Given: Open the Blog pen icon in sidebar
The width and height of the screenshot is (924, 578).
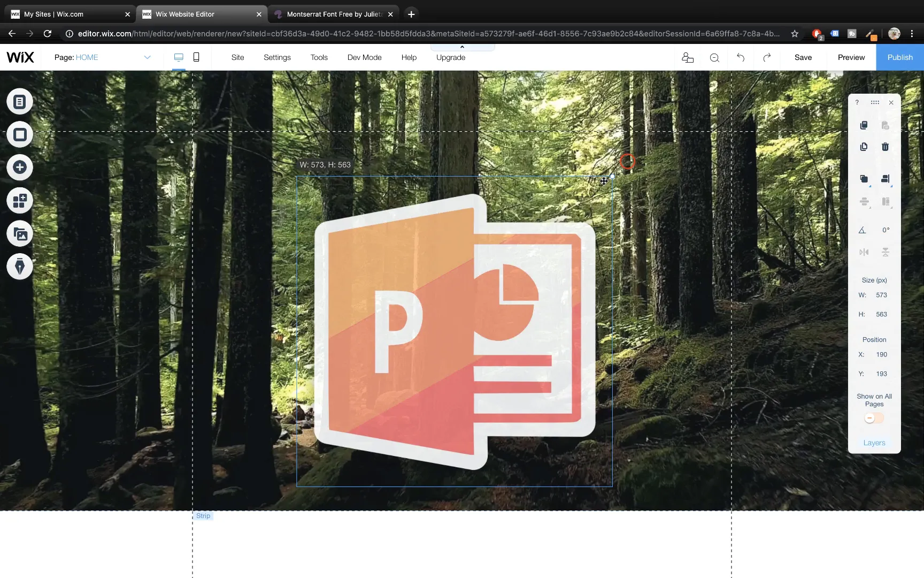Looking at the screenshot, I should (20, 267).
